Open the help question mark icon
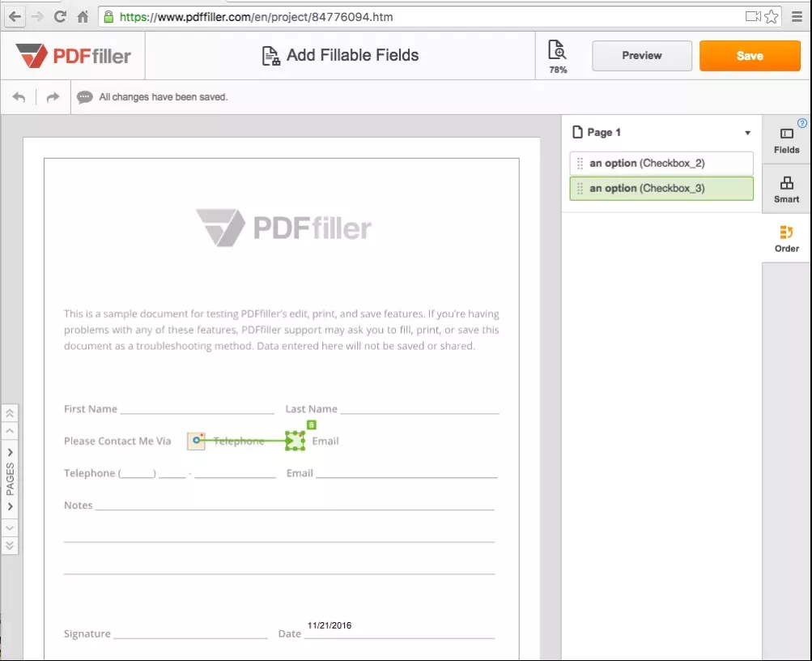812x661 pixels. [802, 123]
